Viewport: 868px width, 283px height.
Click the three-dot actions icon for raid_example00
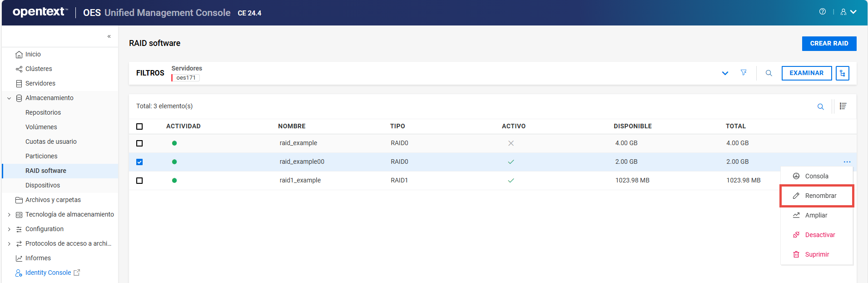[847, 162]
